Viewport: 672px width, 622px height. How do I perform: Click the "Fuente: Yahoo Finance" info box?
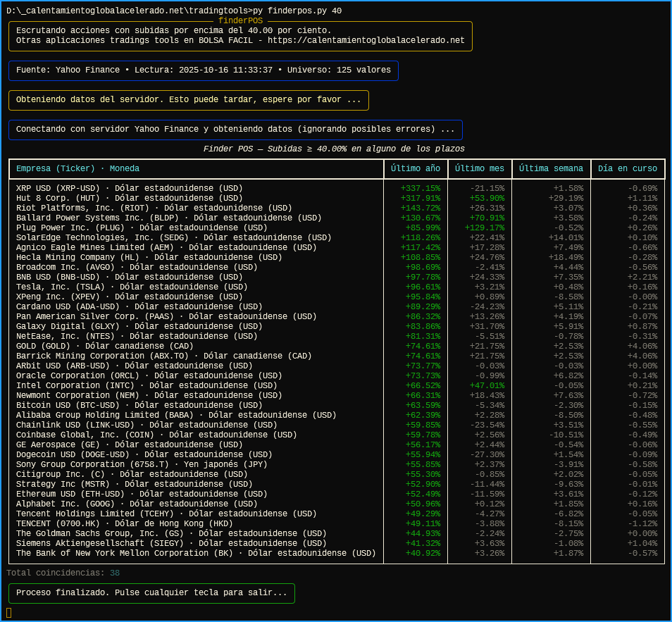point(203,70)
